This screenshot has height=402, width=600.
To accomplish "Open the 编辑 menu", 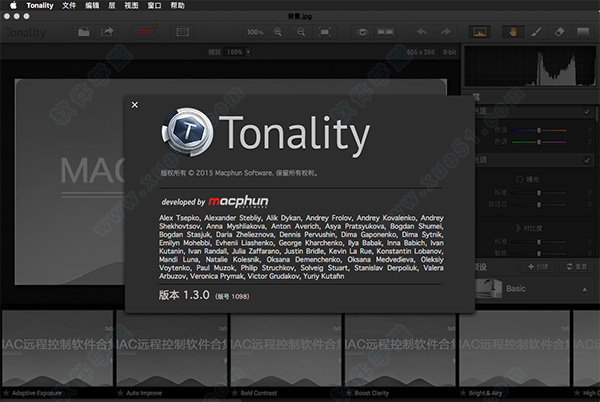I will pos(92,5).
